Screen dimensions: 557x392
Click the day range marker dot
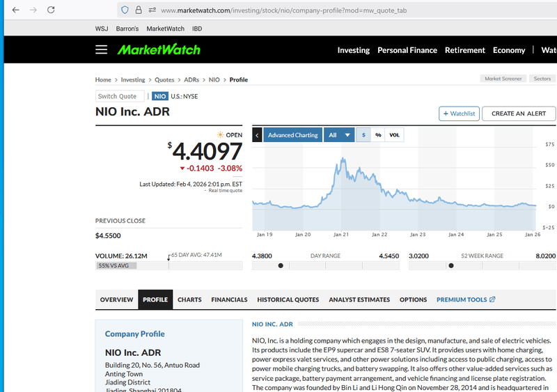pyautogui.click(x=281, y=265)
